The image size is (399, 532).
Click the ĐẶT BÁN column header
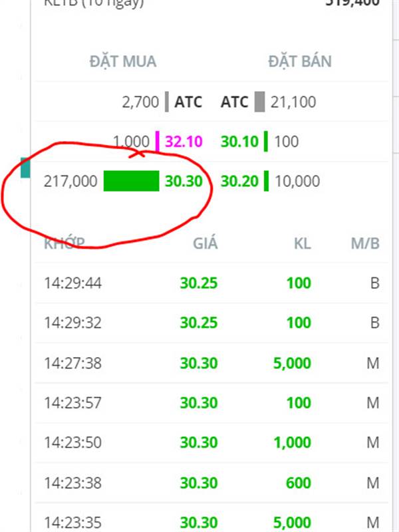300,61
